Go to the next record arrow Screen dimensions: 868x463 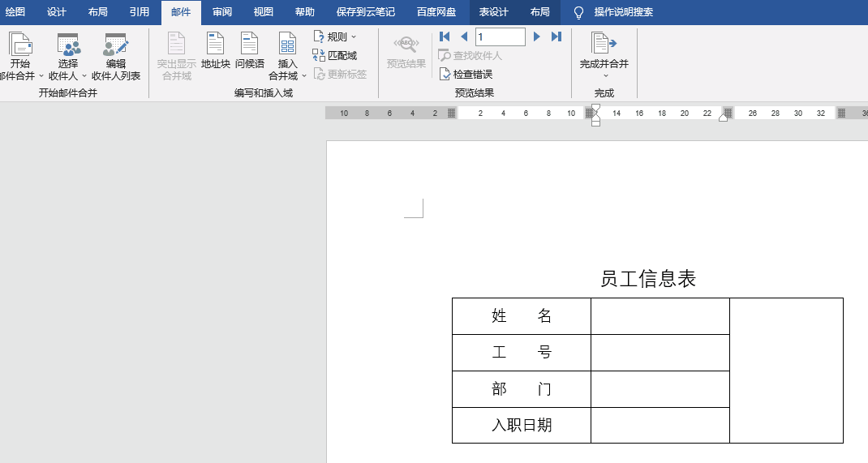tap(536, 36)
